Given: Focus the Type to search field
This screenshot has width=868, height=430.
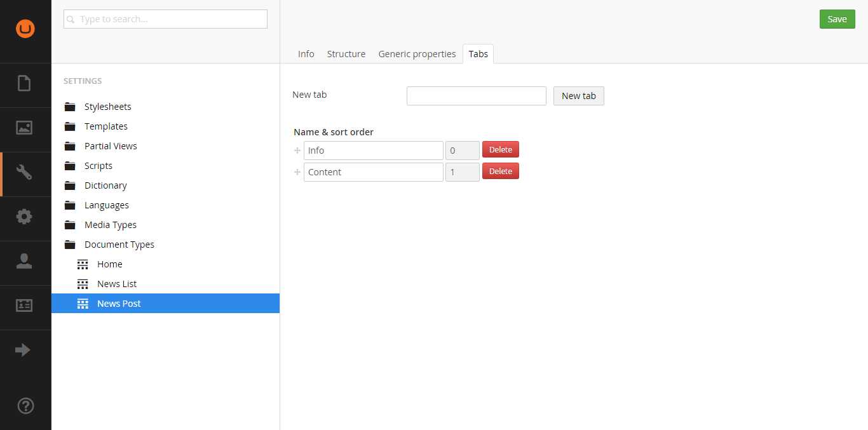Looking at the screenshot, I should pos(165,19).
